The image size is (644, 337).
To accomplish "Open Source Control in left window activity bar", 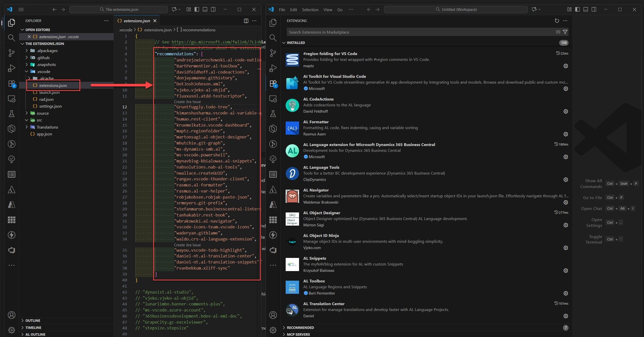I will coord(11,53).
